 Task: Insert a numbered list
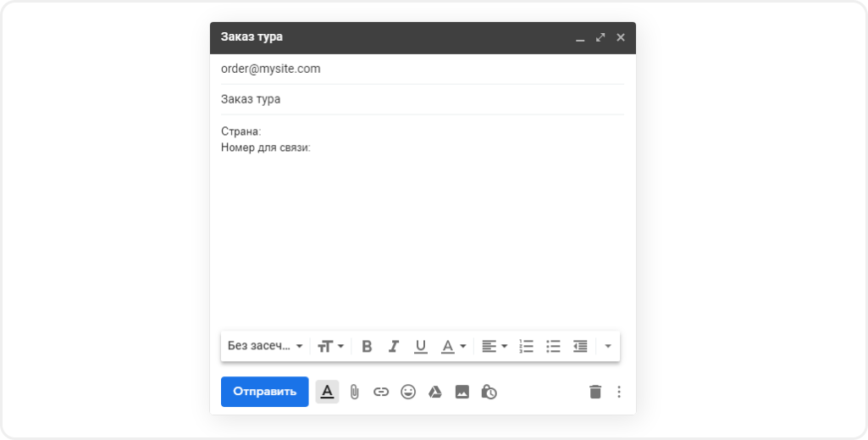coord(526,346)
